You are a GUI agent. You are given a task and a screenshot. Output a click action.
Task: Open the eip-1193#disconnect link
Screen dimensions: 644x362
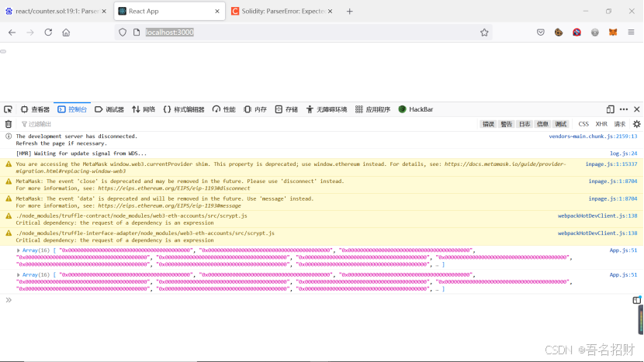[x=174, y=188]
